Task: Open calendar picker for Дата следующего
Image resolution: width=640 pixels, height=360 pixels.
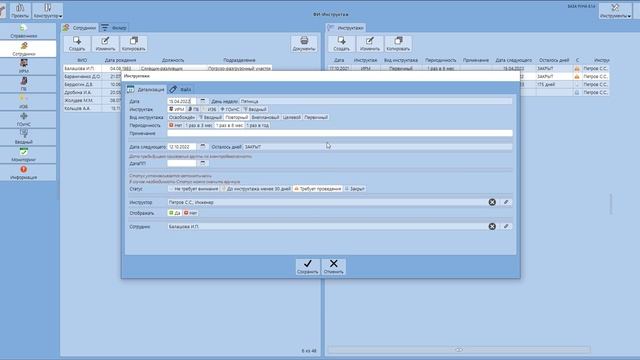Action: pos(203,147)
